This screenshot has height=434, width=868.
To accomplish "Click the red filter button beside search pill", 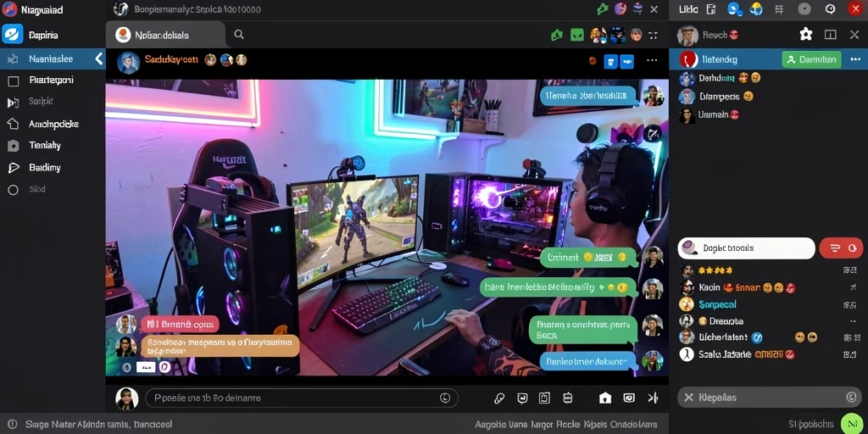I will (841, 248).
